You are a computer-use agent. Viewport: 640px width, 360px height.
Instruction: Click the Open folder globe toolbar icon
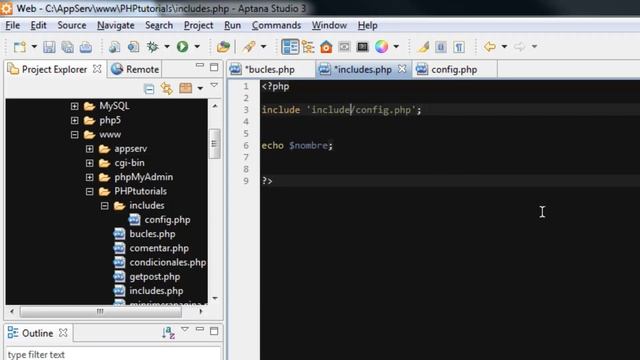(223, 47)
